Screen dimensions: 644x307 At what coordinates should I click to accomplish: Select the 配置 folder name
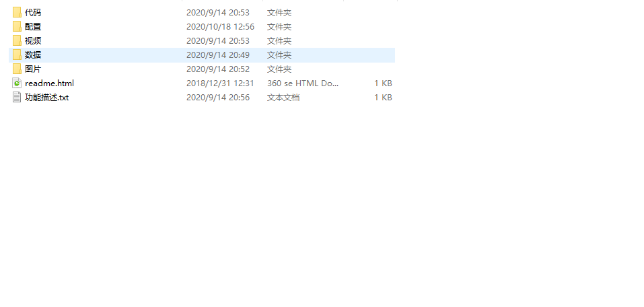(33, 27)
